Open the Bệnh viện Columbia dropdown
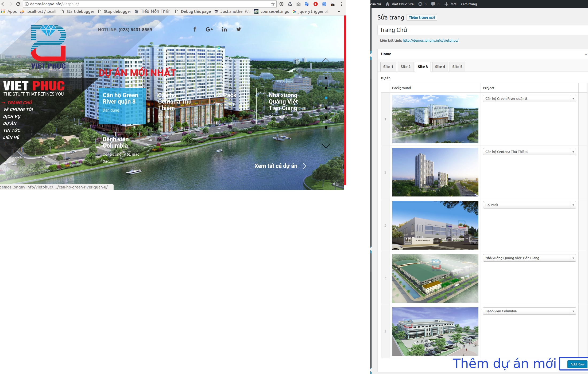 point(529,311)
